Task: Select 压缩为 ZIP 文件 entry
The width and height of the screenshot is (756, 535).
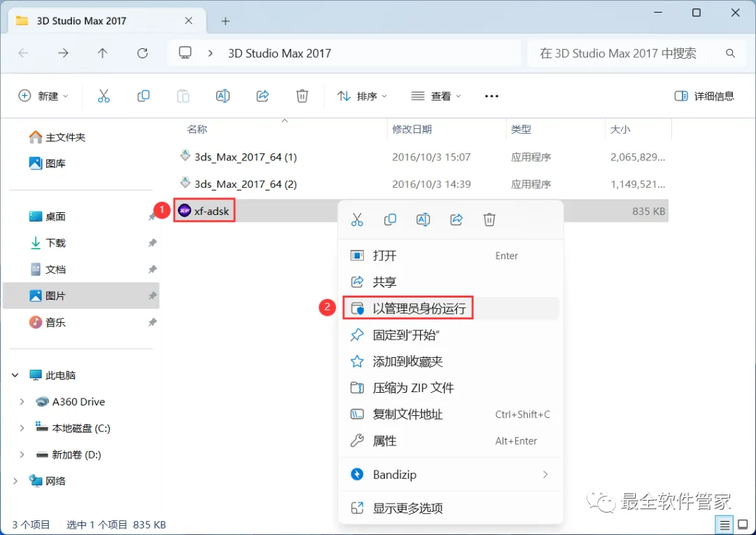Action: (x=451, y=388)
